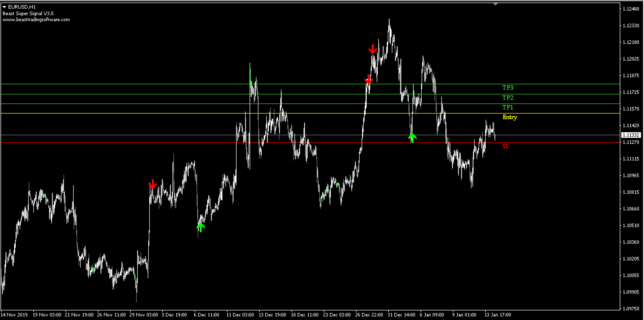The image size is (644, 320).
Task: Select the topmost red sell arrow signal
Action: click(x=372, y=49)
